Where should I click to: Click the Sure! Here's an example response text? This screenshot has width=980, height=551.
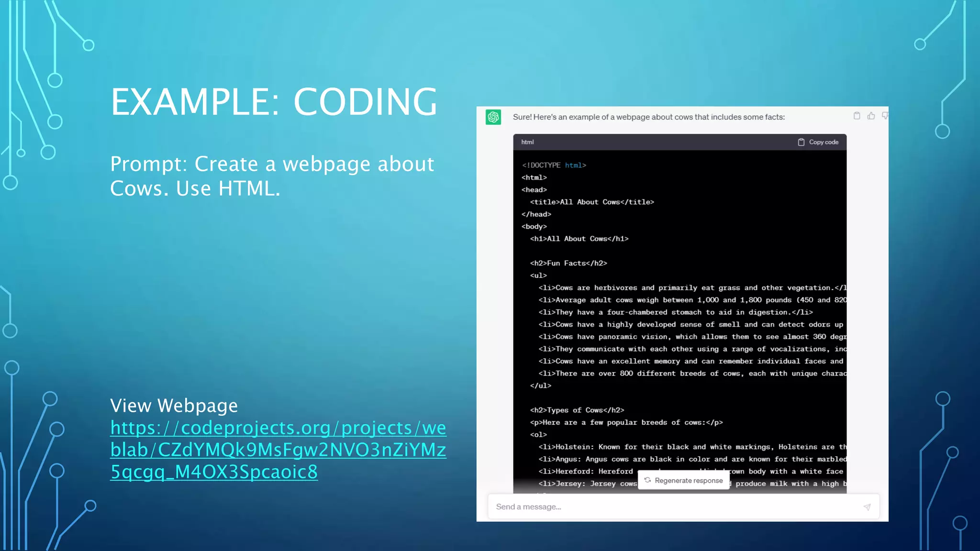(x=648, y=117)
